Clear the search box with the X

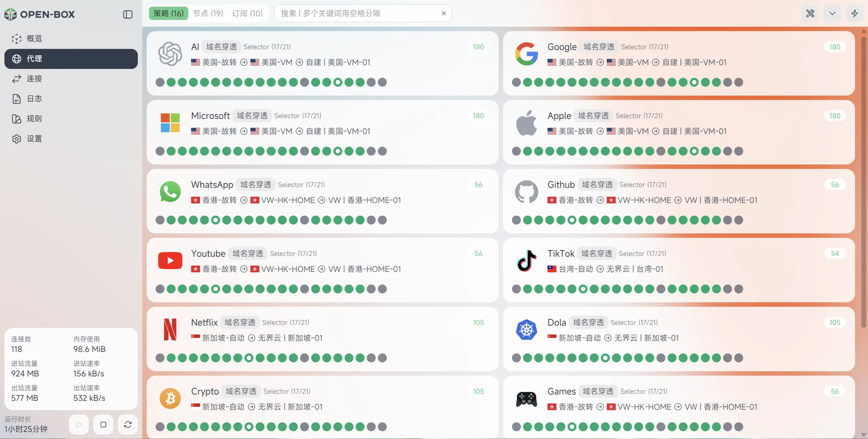tap(444, 13)
